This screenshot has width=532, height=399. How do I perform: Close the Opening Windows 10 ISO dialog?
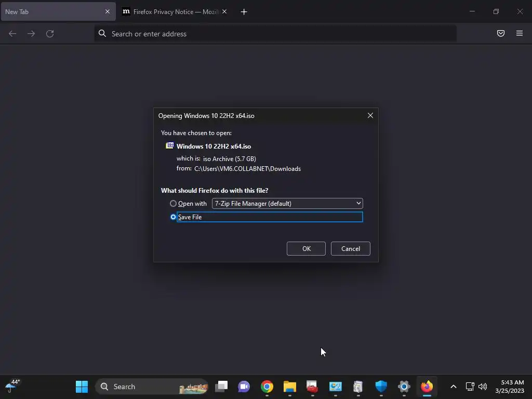click(x=370, y=116)
